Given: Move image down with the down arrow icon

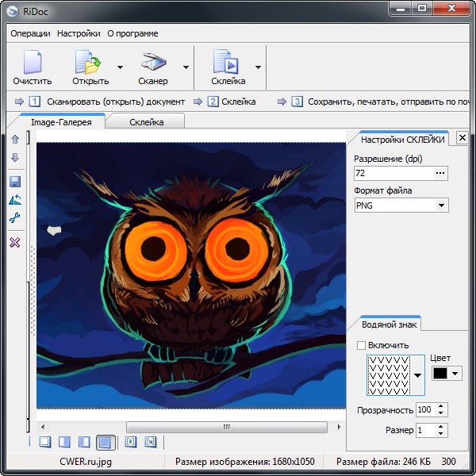Looking at the screenshot, I should tap(14, 157).
